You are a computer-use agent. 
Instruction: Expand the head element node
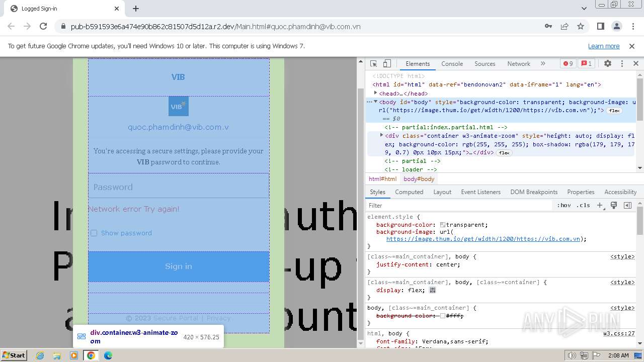pos(376,94)
